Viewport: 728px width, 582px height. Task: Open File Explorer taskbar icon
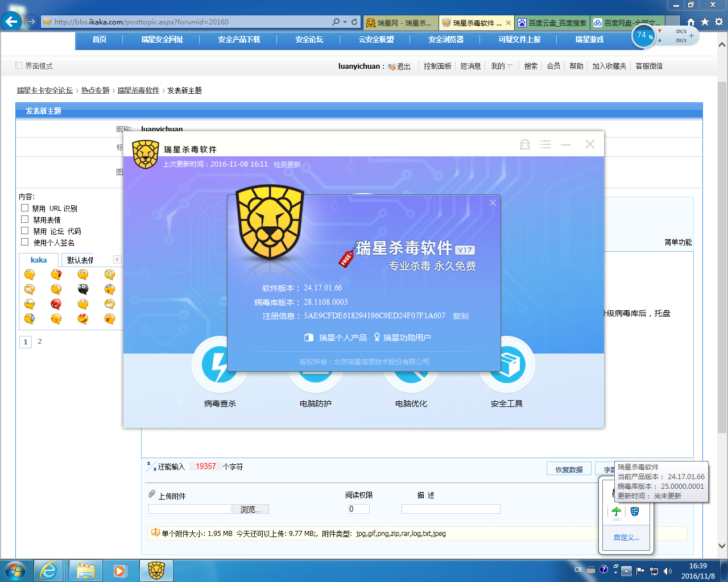(86, 571)
